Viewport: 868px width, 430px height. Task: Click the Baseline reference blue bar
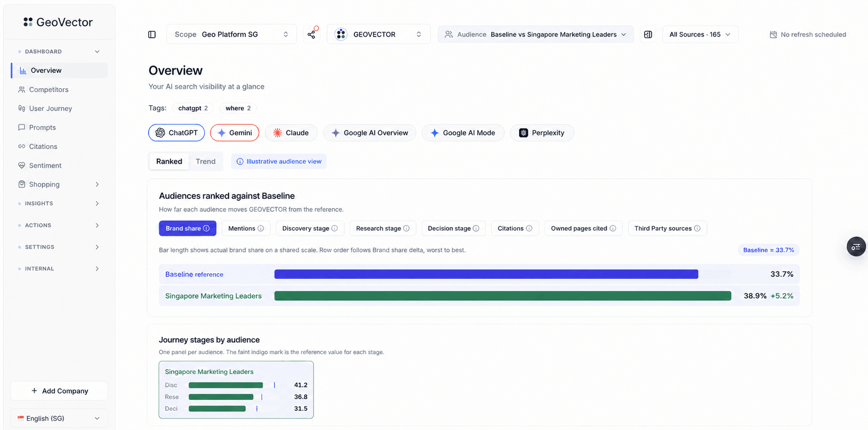tap(486, 274)
